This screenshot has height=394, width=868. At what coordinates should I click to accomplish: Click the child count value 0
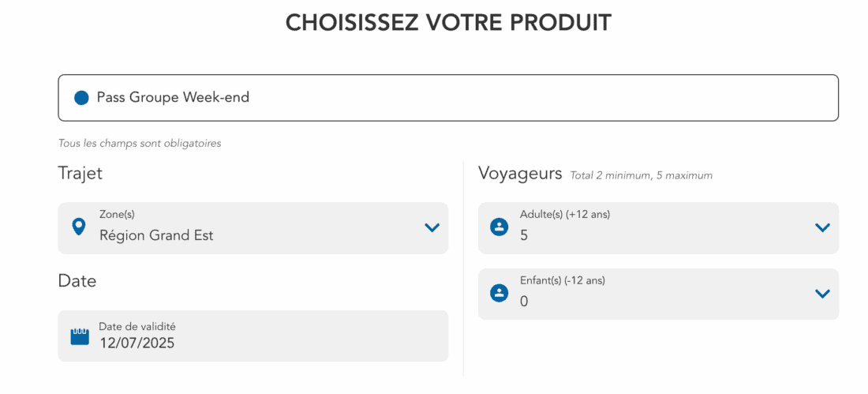[525, 302]
